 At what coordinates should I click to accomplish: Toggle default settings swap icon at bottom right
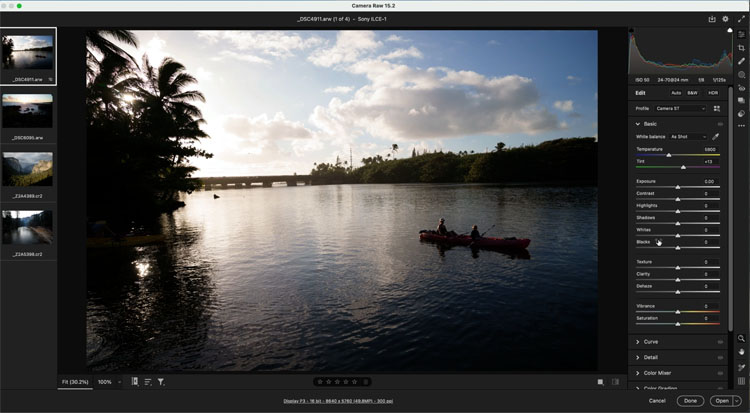(x=616, y=382)
